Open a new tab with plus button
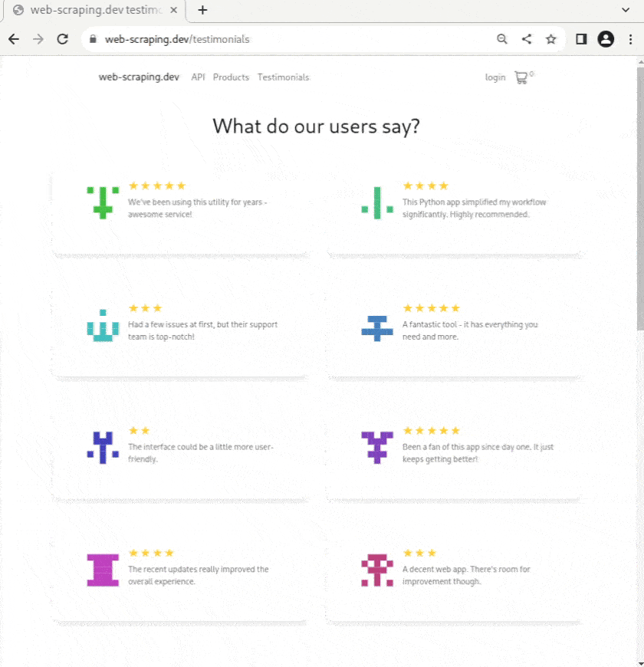 [202, 10]
